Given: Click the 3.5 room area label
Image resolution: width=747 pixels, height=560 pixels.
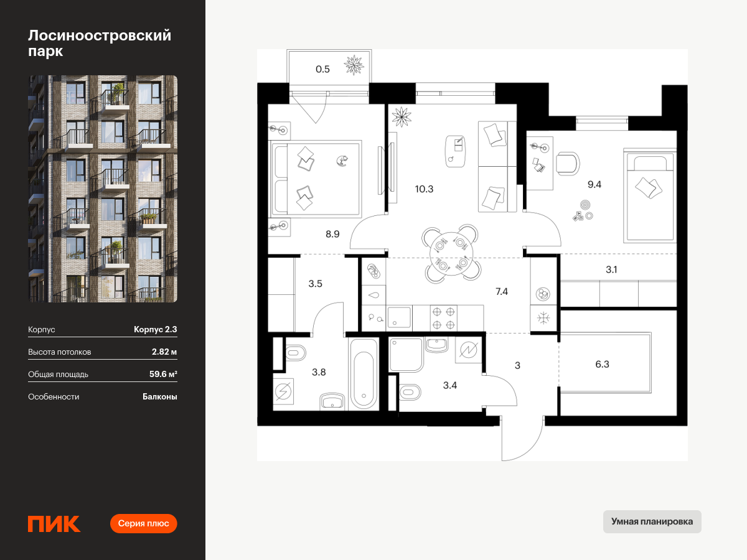Looking at the screenshot, I should (316, 283).
